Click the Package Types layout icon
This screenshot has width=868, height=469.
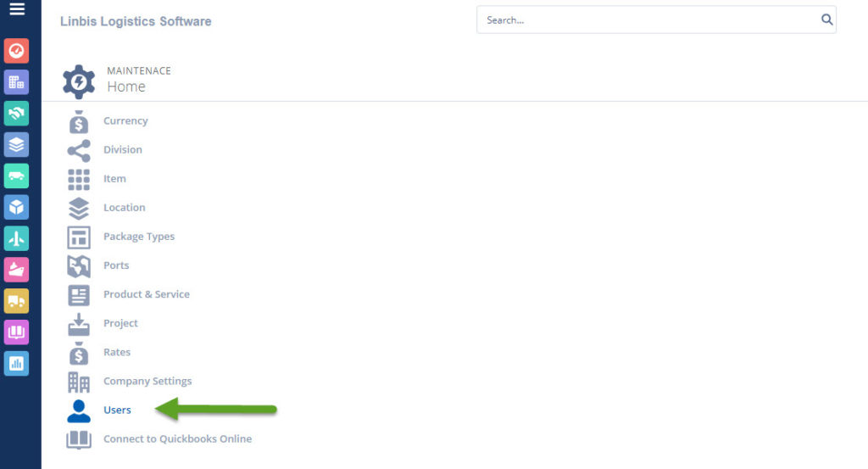(79, 237)
